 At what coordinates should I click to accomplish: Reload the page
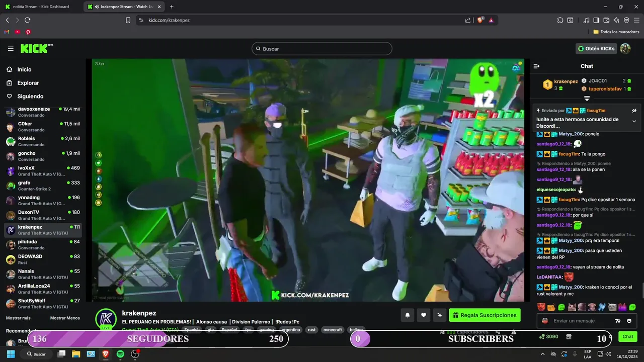(27, 20)
